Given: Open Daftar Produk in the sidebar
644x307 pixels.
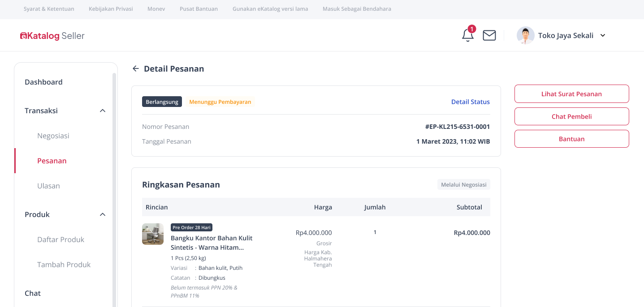Looking at the screenshot, I should tap(61, 239).
